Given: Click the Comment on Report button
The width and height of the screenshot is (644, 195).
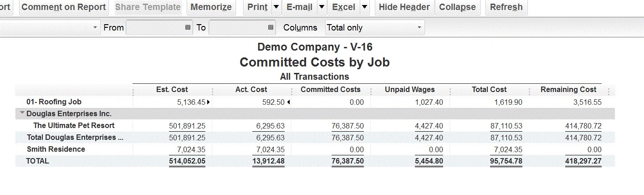Looking at the screenshot, I should 63,7.
